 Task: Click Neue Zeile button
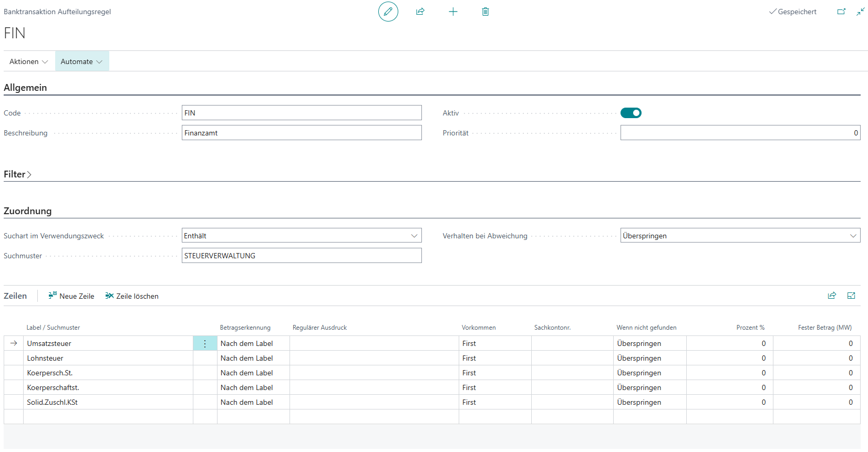71,296
